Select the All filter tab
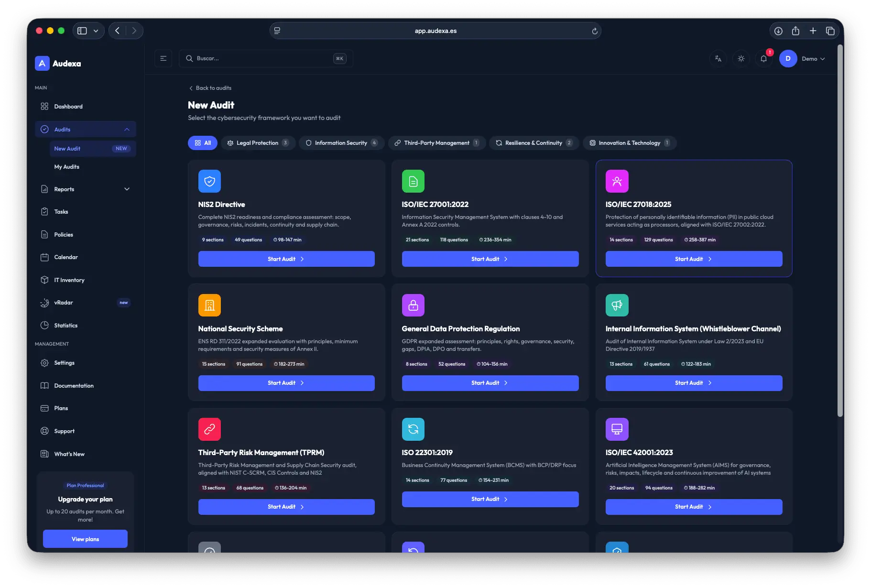 tap(203, 143)
